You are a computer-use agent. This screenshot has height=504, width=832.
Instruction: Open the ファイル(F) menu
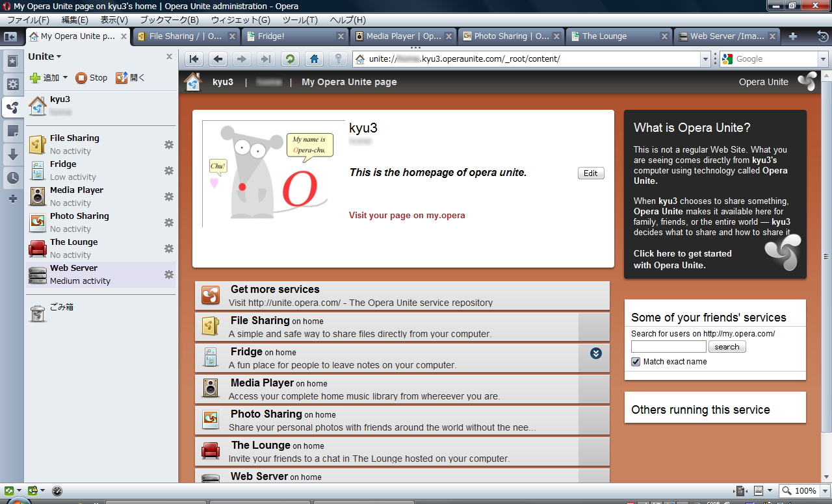(28, 20)
